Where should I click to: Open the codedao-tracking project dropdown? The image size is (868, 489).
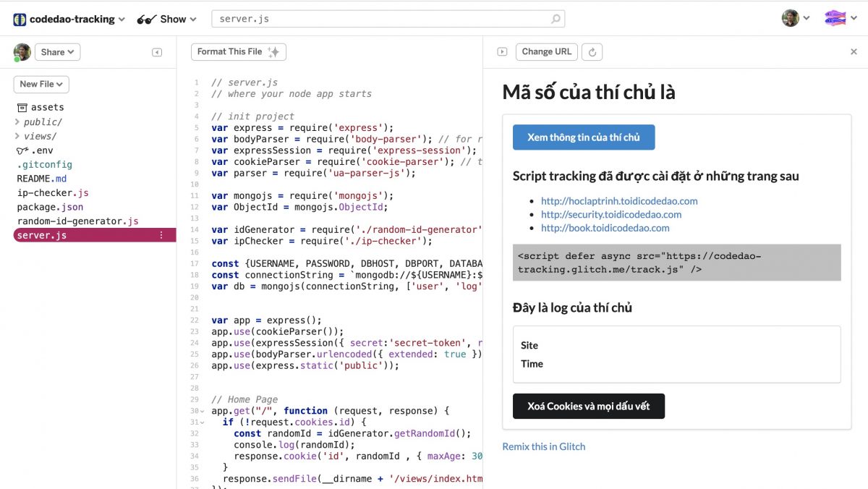point(69,20)
